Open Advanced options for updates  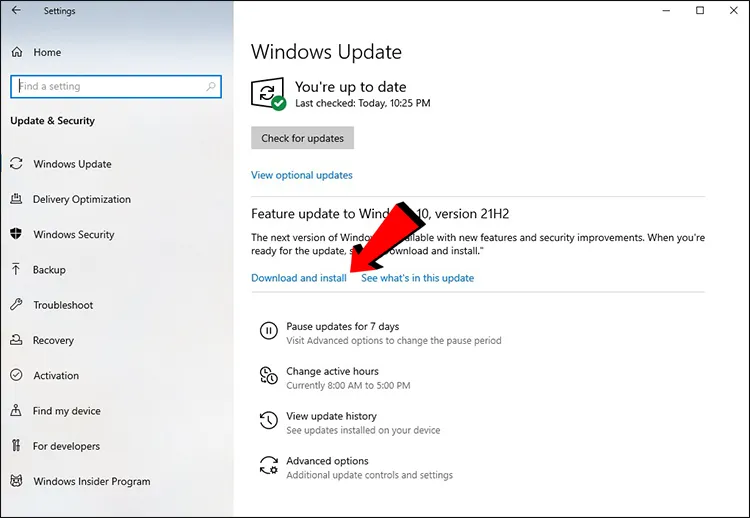click(x=327, y=461)
